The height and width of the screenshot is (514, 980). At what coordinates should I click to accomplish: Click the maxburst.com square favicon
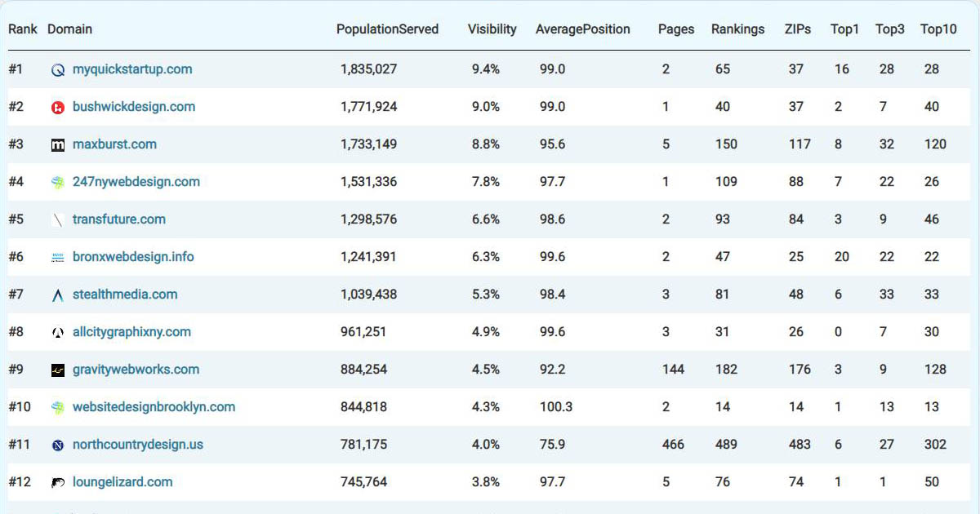(57, 144)
